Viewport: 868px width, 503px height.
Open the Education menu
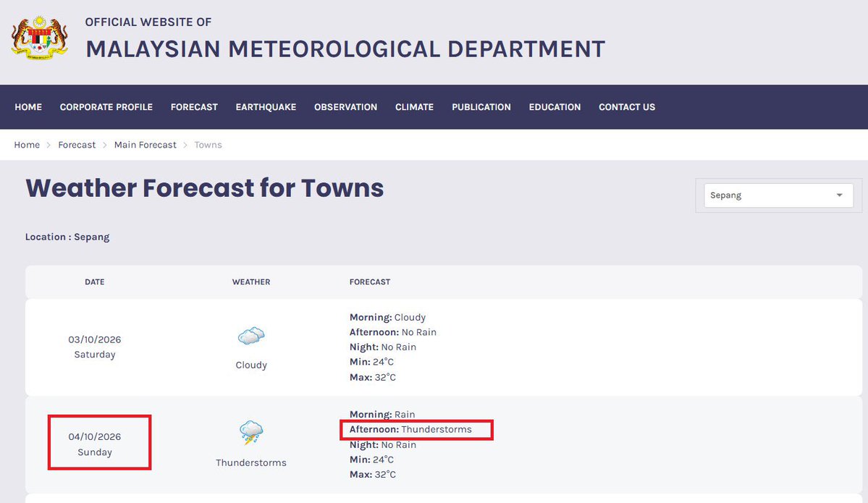click(x=555, y=107)
